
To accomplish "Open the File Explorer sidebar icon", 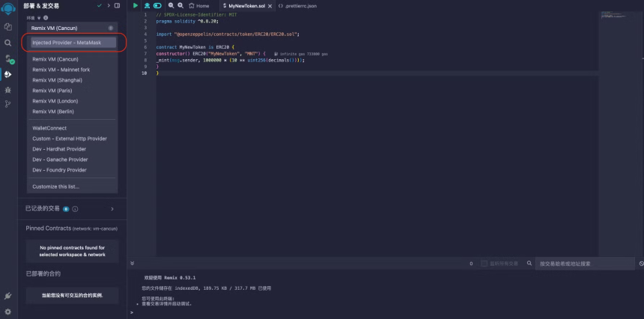I will (7, 27).
